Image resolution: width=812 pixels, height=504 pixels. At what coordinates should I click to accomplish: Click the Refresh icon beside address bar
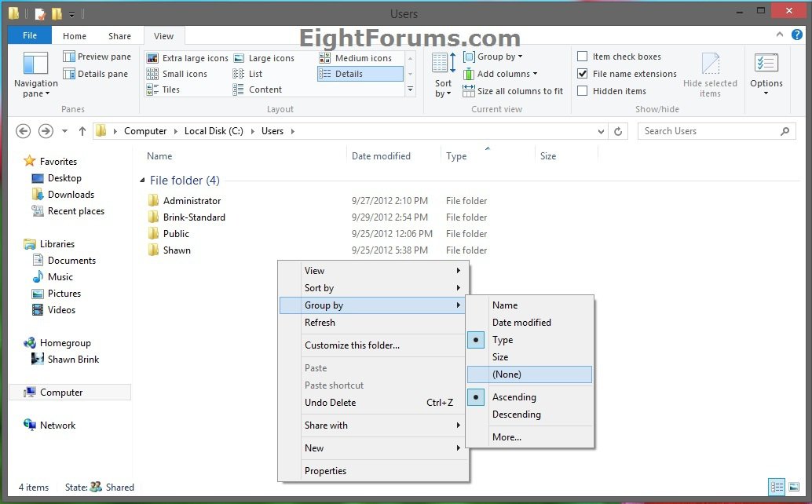click(x=618, y=132)
